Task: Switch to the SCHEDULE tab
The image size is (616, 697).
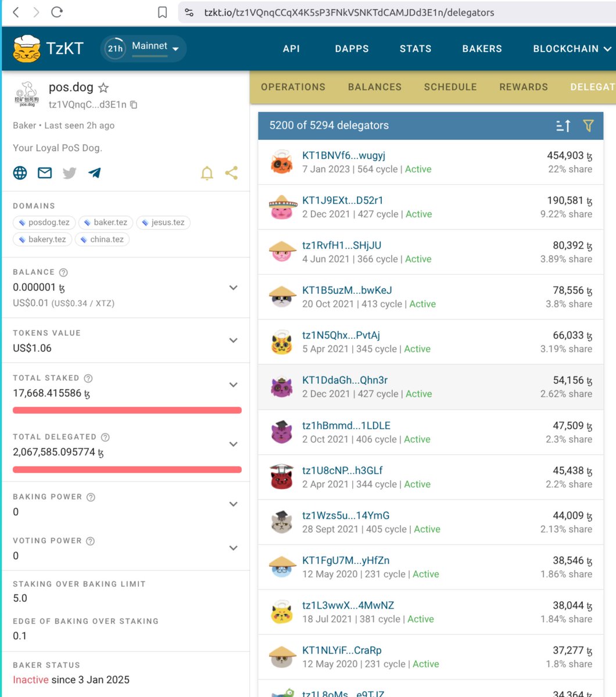Action: pos(450,87)
